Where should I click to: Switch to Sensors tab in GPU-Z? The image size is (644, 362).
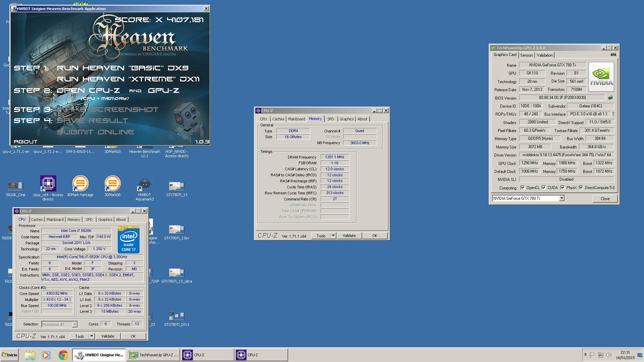coord(526,55)
